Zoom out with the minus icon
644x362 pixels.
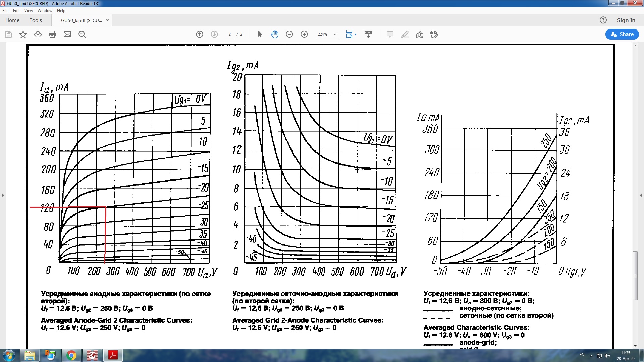click(x=289, y=34)
